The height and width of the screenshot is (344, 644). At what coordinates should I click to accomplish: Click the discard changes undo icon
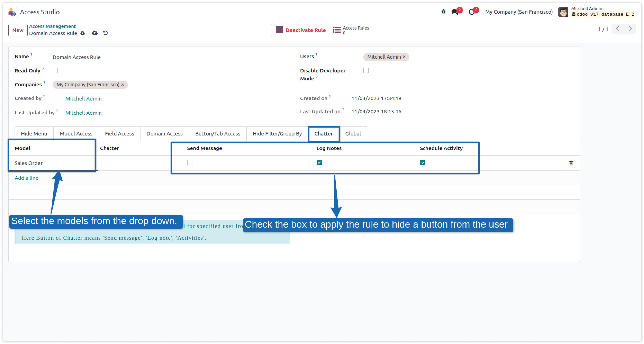click(105, 33)
